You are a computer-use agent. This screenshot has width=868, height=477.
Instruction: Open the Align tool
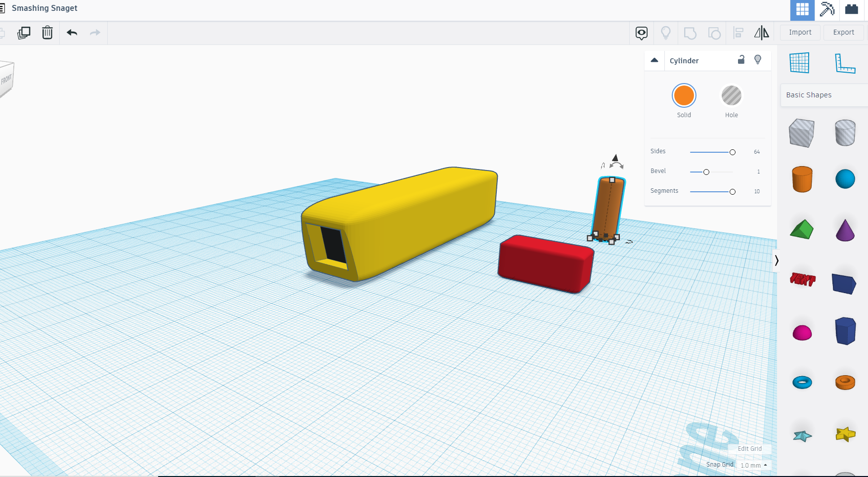pos(738,33)
